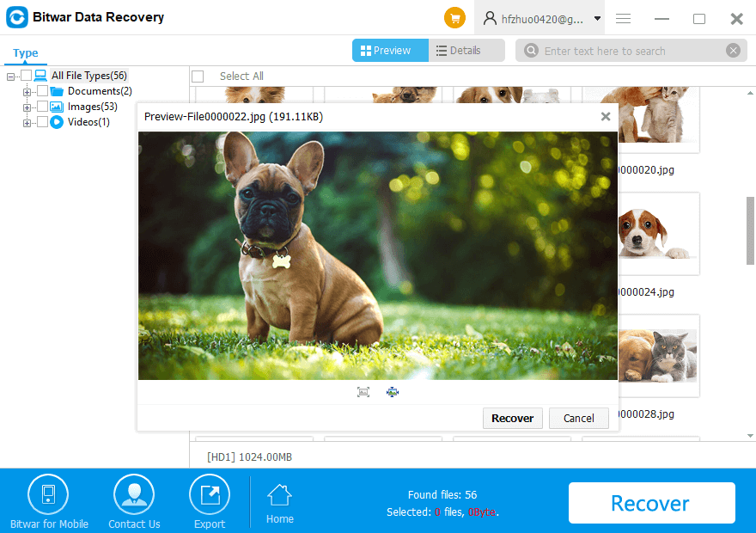Click the [HD1] 1024.00MB status text
Viewport: 756px width, 533px height.
(x=249, y=456)
